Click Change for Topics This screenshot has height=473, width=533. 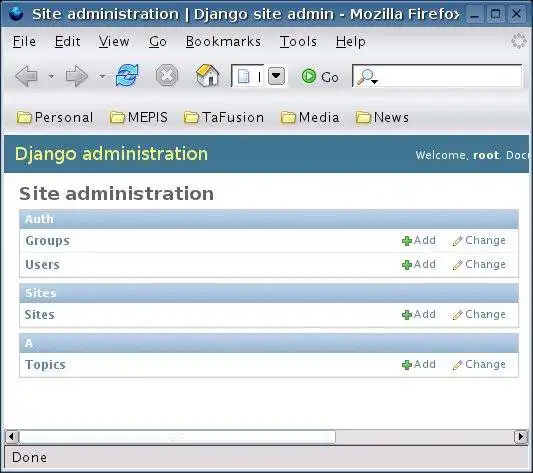tap(479, 364)
